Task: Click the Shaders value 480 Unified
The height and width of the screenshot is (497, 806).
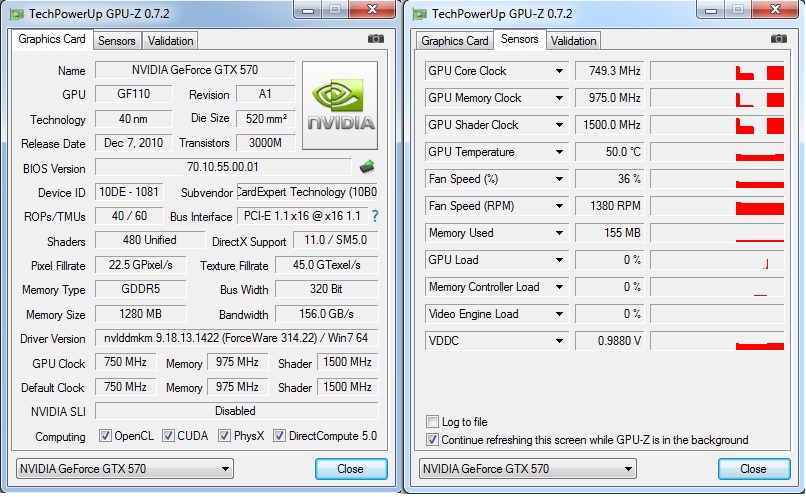Action: point(150,240)
